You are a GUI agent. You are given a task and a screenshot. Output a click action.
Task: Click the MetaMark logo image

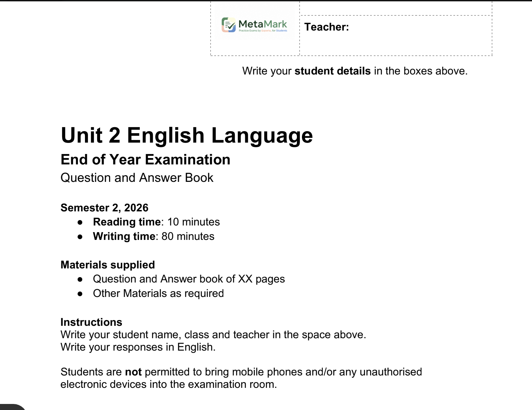point(255,25)
